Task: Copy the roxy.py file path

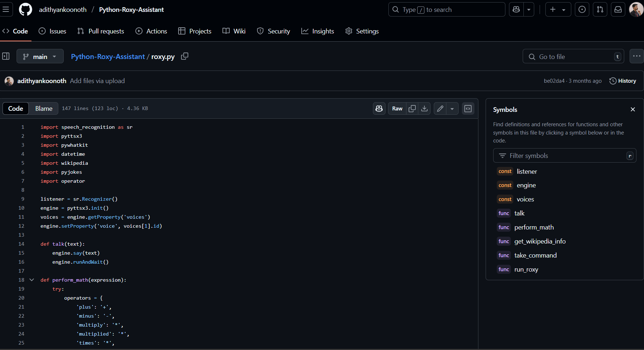Action: coord(185,56)
